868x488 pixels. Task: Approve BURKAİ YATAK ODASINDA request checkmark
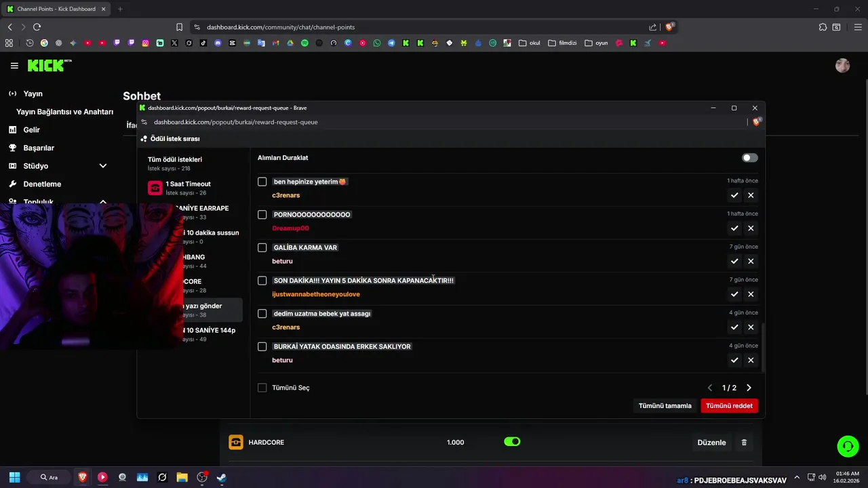click(734, 360)
